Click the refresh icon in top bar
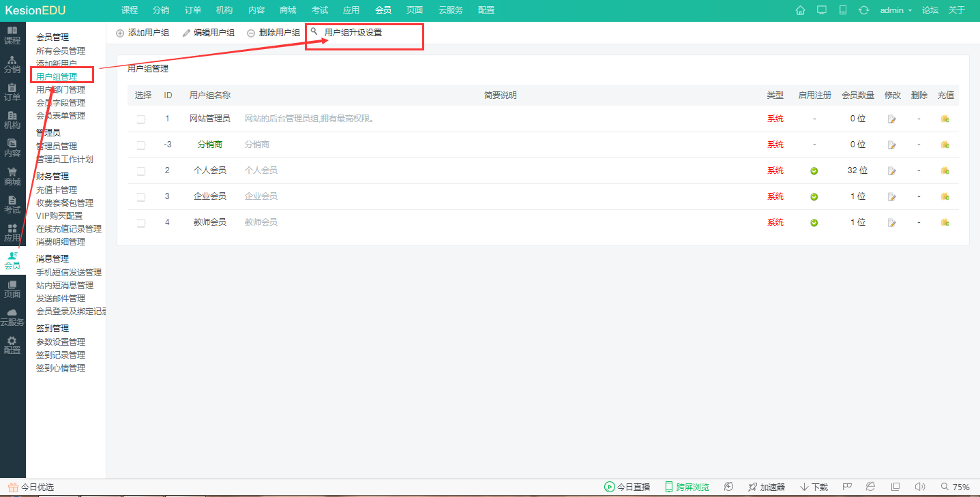The width and height of the screenshot is (980, 497). (863, 10)
